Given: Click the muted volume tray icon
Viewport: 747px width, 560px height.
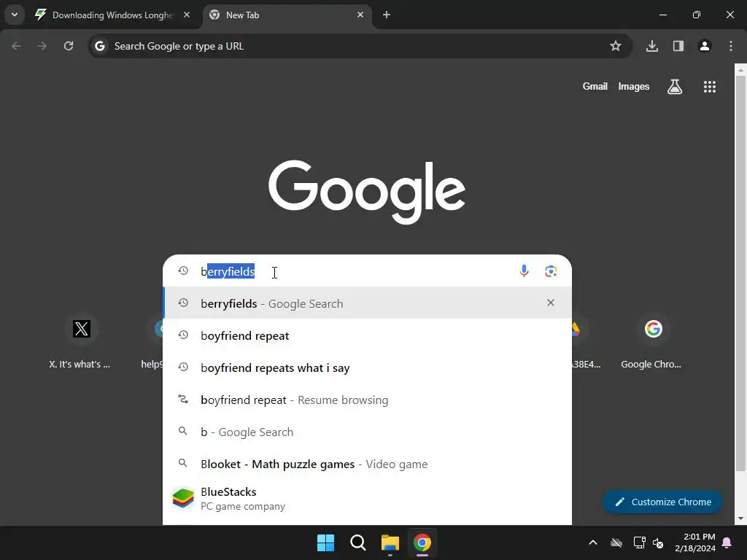Looking at the screenshot, I should pyautogui.click(x=658, y=542).
